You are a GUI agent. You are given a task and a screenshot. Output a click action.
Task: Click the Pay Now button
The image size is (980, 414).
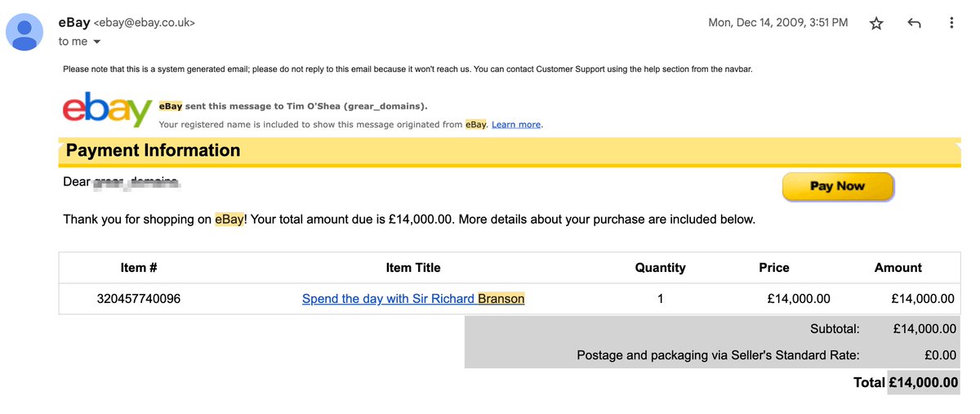838,186
